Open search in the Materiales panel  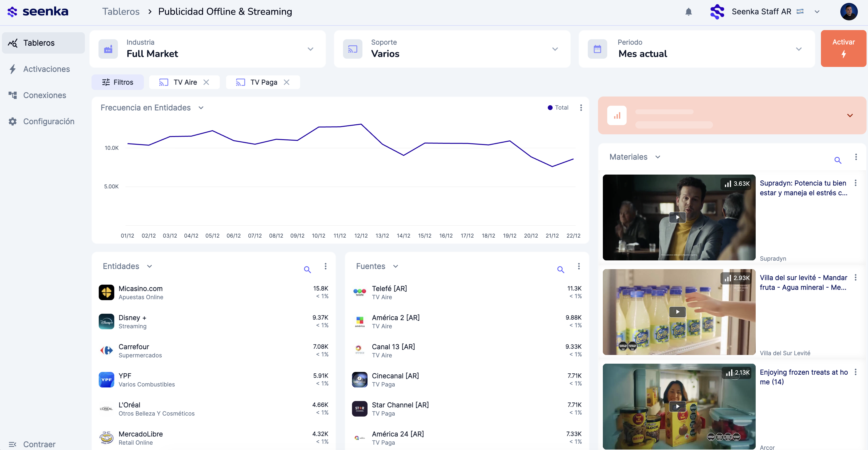838,161
